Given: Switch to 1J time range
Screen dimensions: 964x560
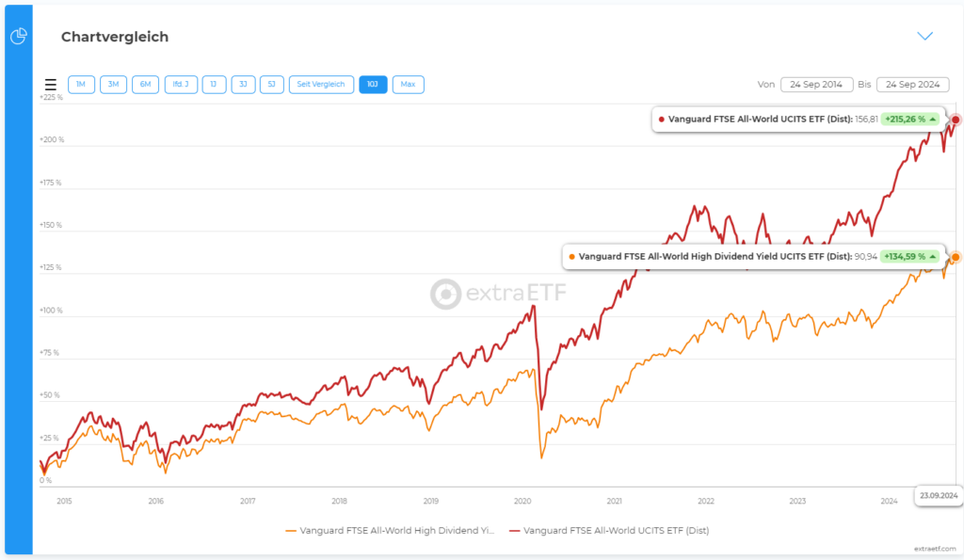Looking at the screenshot, I should (214, 84).
